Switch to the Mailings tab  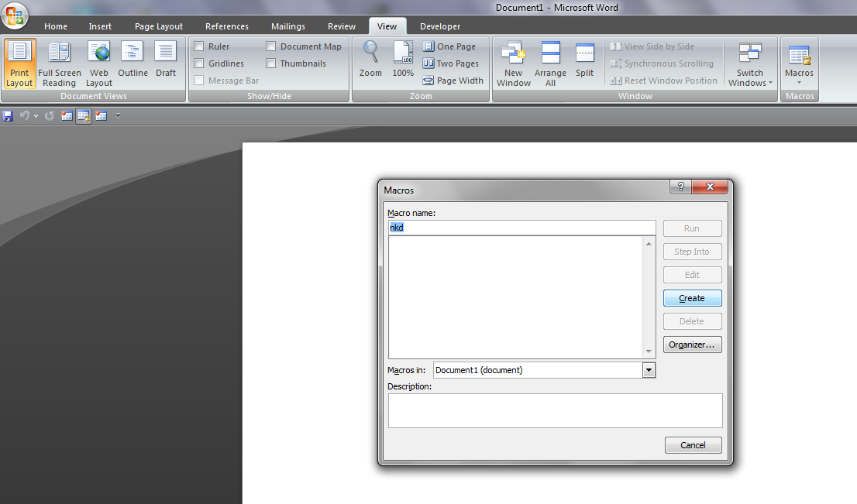pos(288,26)
